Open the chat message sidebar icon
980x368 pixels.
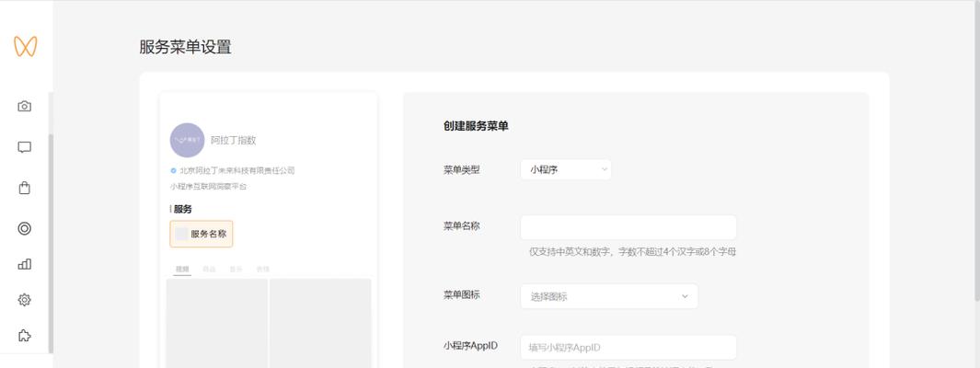(x=24, y=147)
